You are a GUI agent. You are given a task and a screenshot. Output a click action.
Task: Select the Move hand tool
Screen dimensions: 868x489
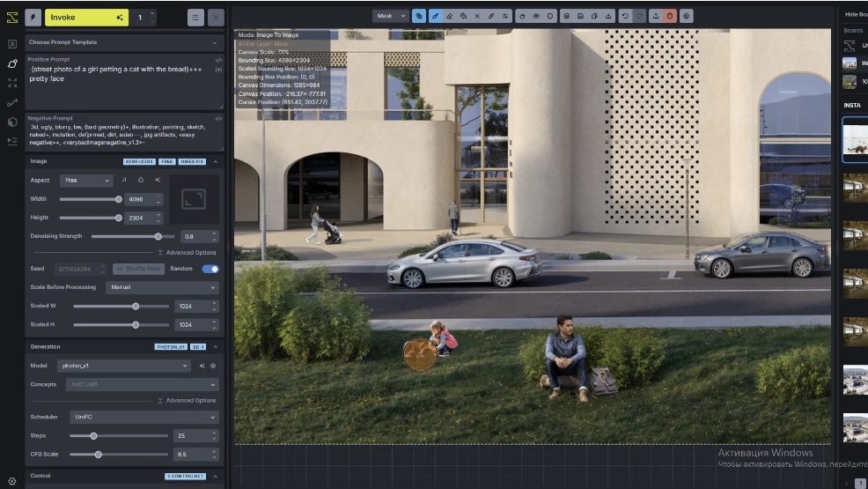click(522, 16)
